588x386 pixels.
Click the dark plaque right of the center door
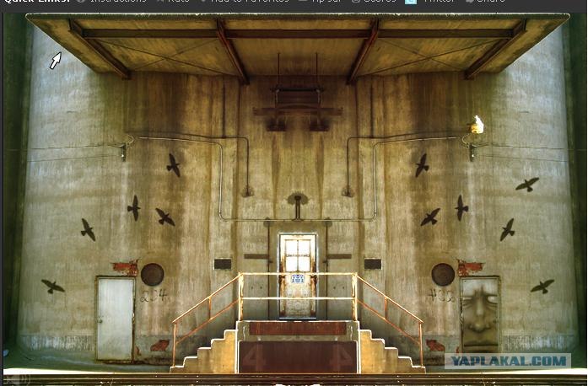[373, 264]
